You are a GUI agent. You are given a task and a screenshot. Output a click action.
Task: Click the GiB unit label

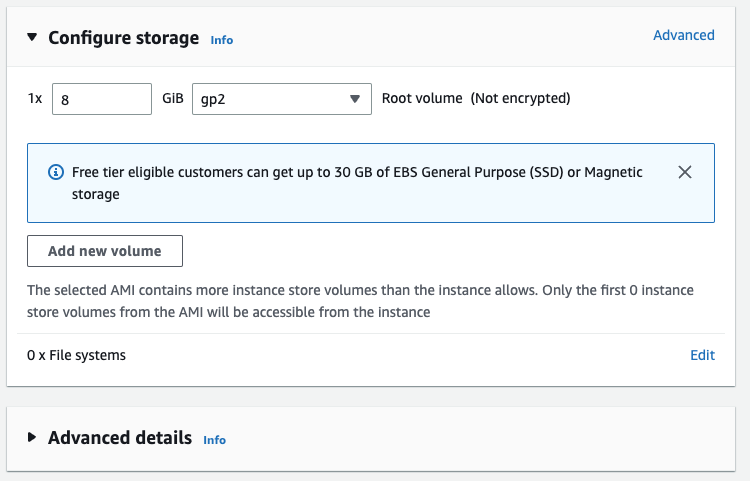coord(172,99)
